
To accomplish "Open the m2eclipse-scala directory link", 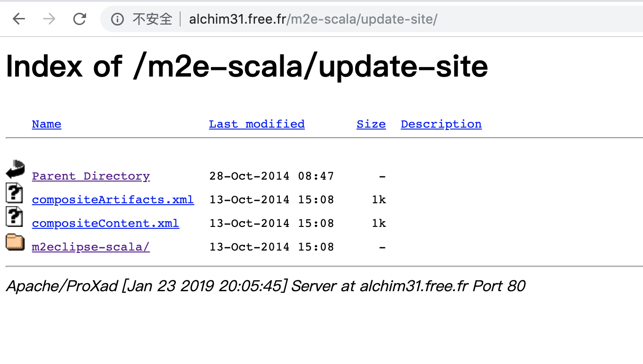I will pos(90,247).
